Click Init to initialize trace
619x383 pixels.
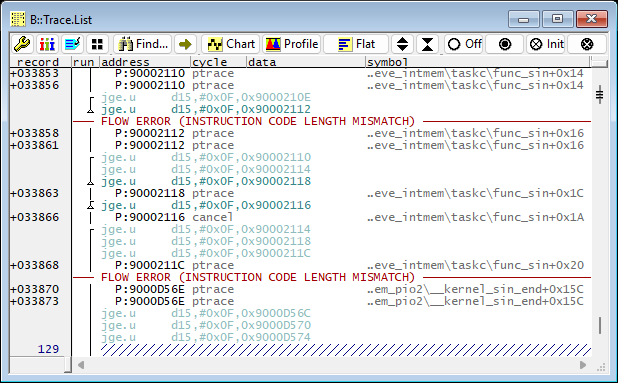[546, 44]
